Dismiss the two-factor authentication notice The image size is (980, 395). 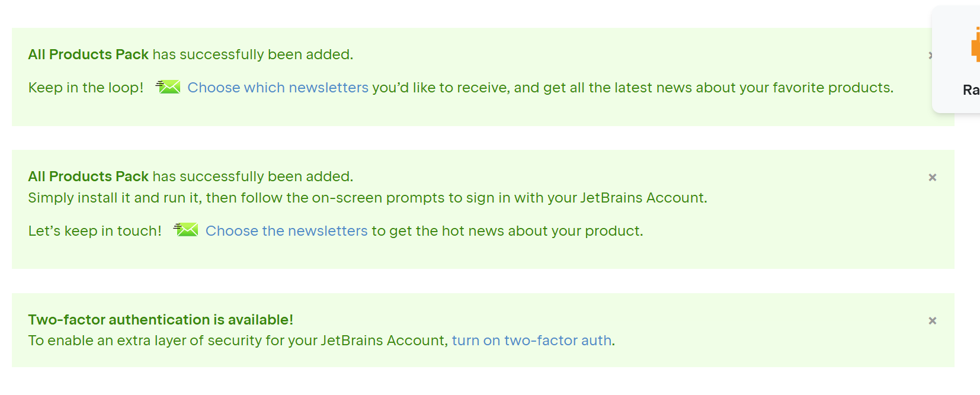point(933,321)
